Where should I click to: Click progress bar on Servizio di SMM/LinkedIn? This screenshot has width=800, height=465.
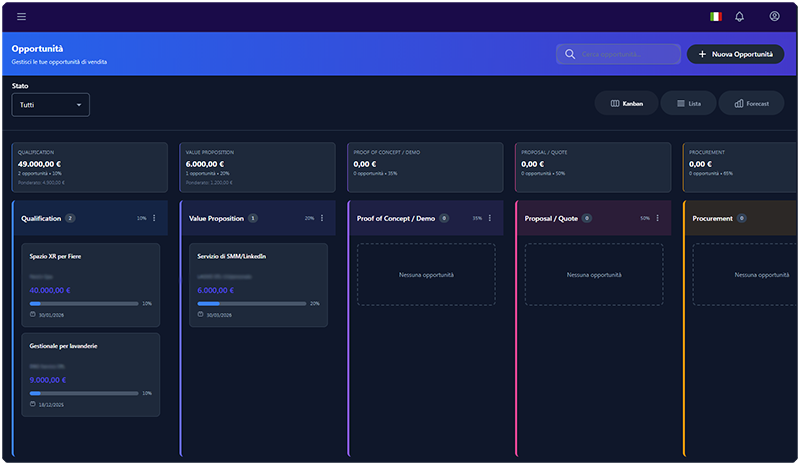tap(251, 303)
